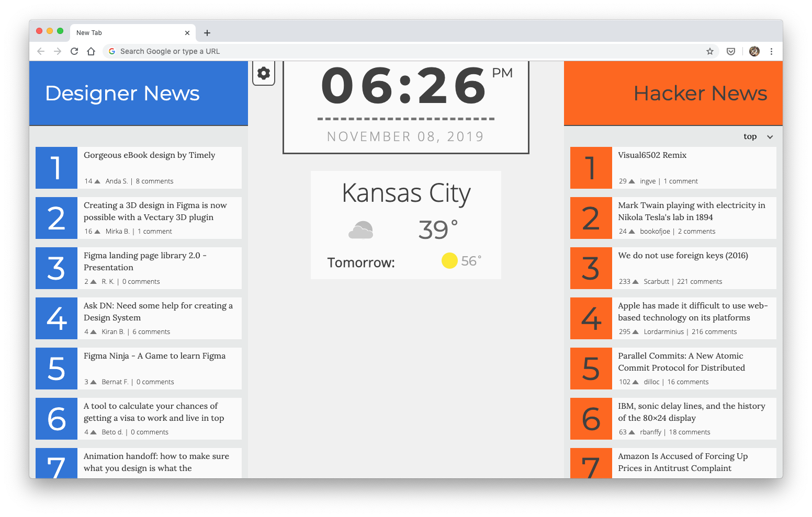Upvote arrow on Figma Ninja story

[93, 382]
